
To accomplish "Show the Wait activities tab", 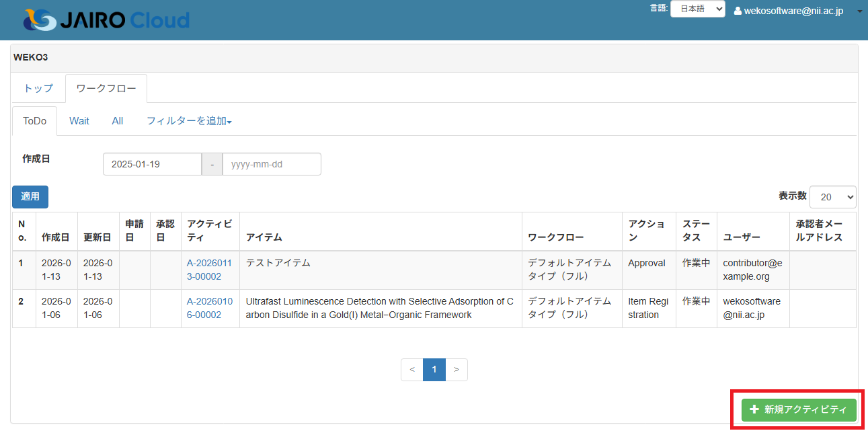I will click(x=79, y=121).
